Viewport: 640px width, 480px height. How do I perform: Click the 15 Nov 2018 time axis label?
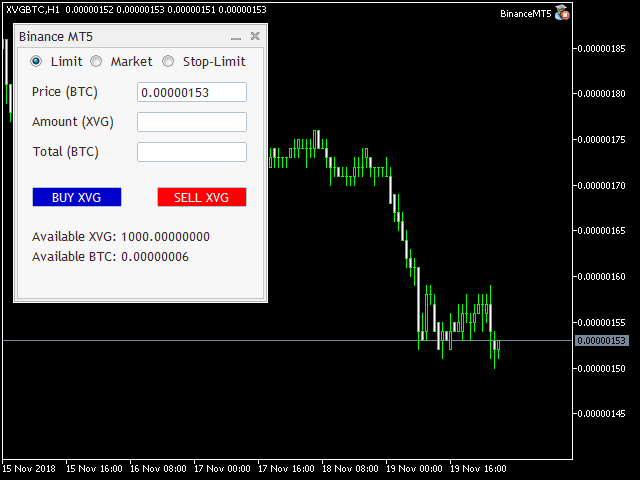coord(29,469)
